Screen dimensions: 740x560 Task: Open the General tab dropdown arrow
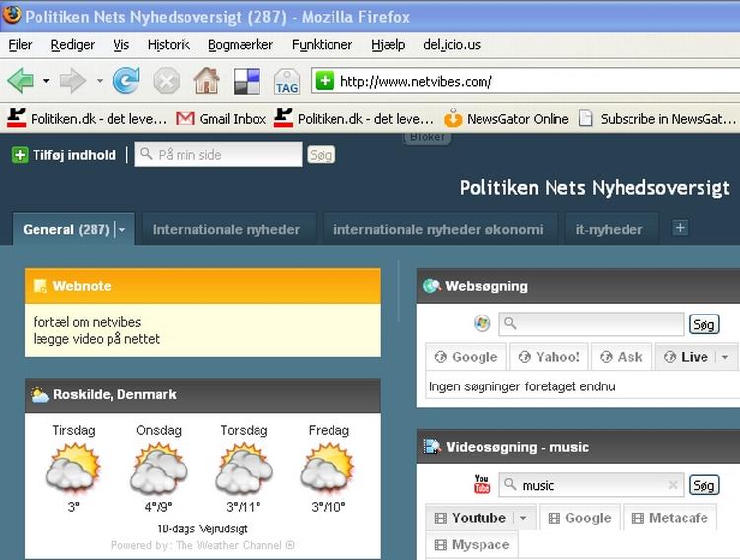coord(122,230)
